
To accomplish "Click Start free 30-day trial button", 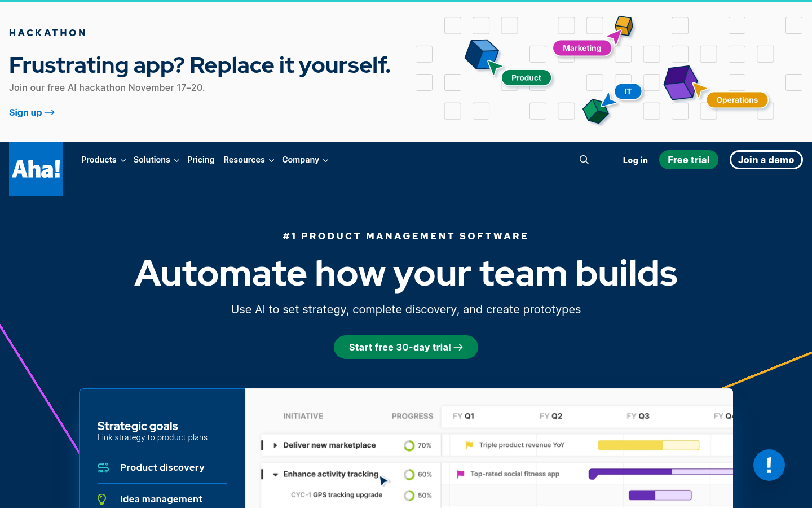I will (x=406, y=347).
